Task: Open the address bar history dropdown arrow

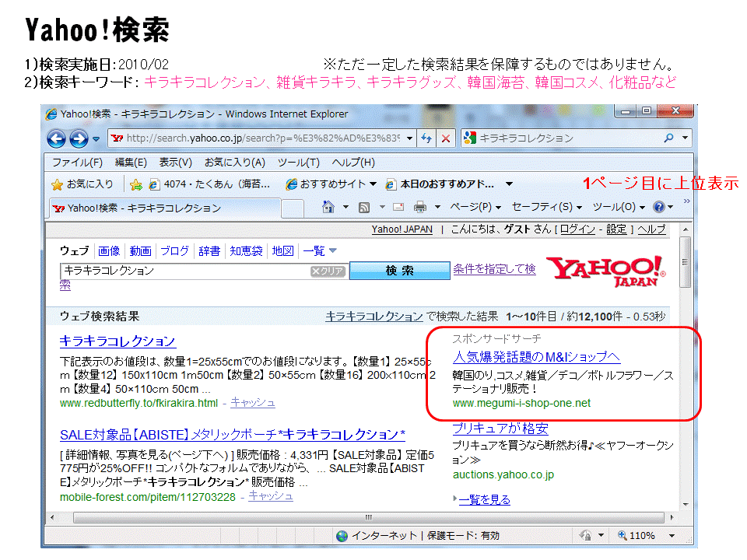Action: (x=410, y=138)
